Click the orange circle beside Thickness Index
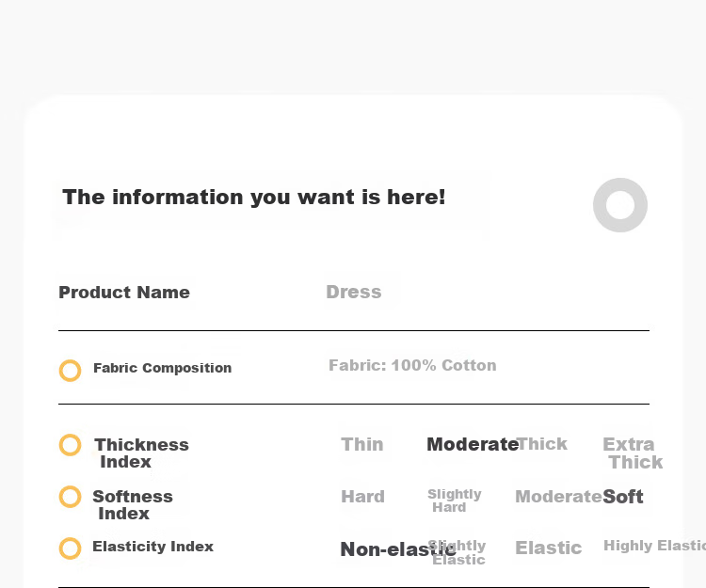 click(x=71, y=445)
